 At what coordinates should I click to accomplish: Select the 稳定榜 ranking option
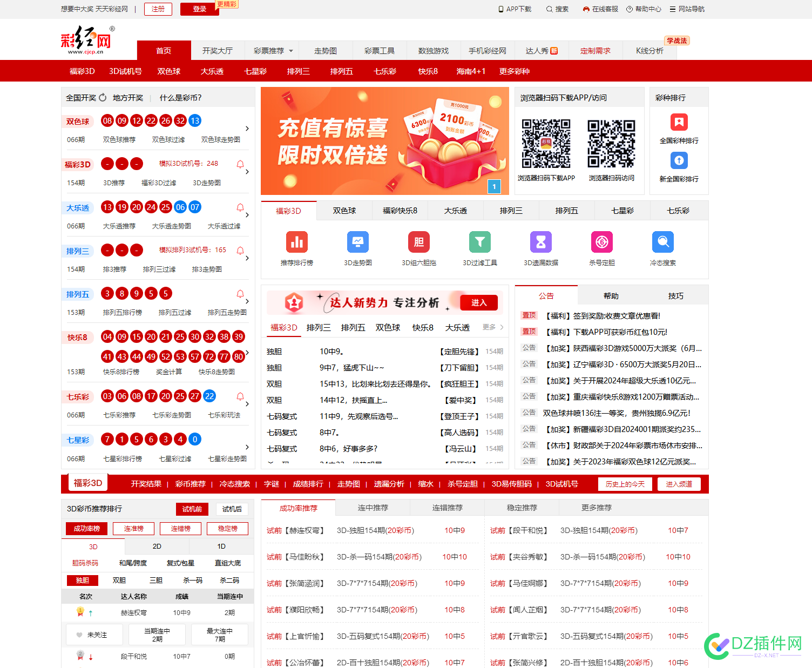point(228,529)
